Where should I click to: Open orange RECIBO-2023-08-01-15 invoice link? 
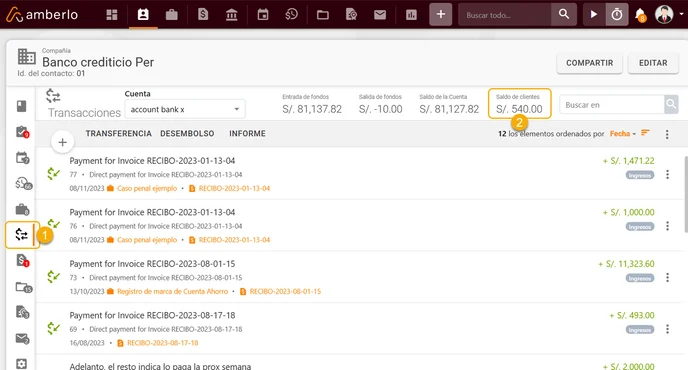tap(285, 291)
